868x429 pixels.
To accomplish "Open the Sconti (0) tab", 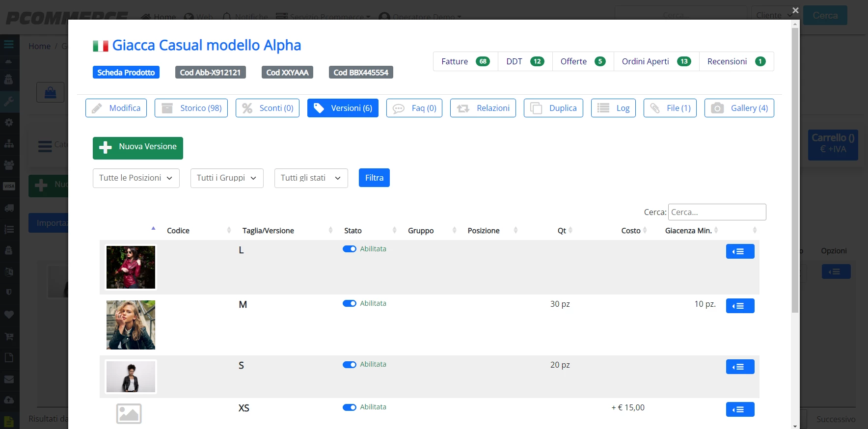I will 267,108.
